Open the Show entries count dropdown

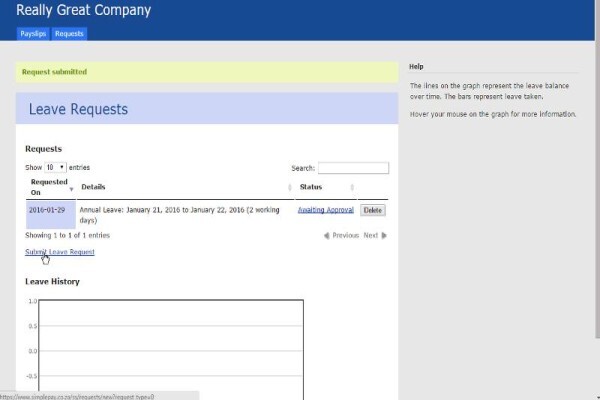coord(55,167)
